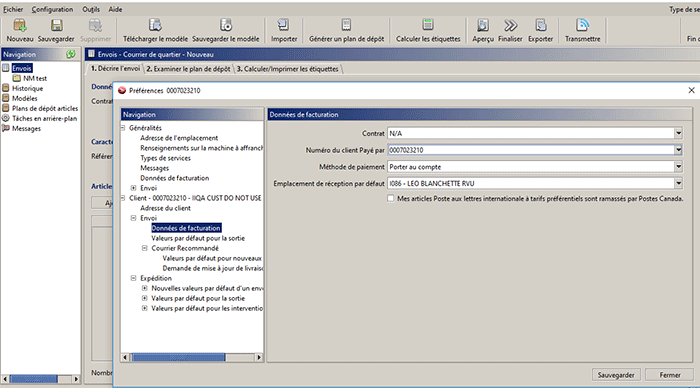Open Emplacement de réception par défaut dropdown
Image resolution: width=700 pixels, height=388 pixels.
tap(678, 183)
